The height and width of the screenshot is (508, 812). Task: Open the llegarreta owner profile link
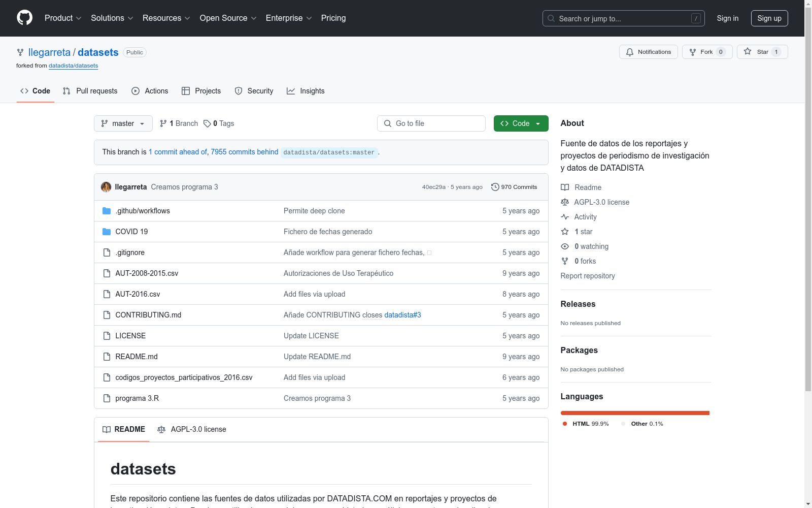point(49,52)
